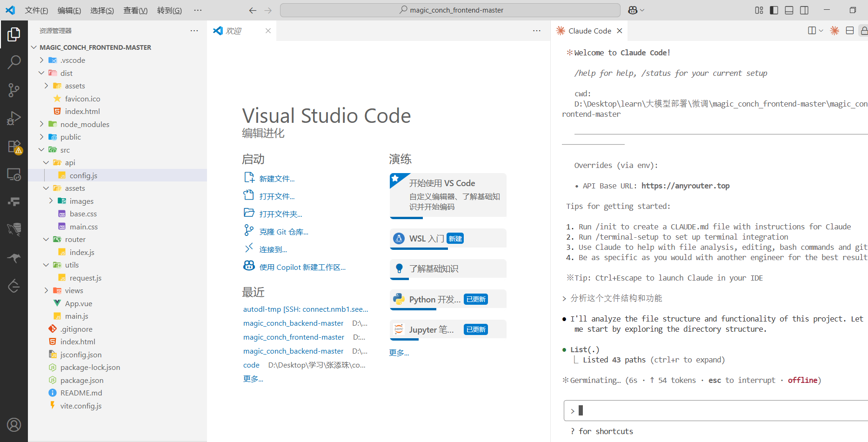Open the 文件(F) menu
The height and width of the screenshot is (442, 868).
36,10
